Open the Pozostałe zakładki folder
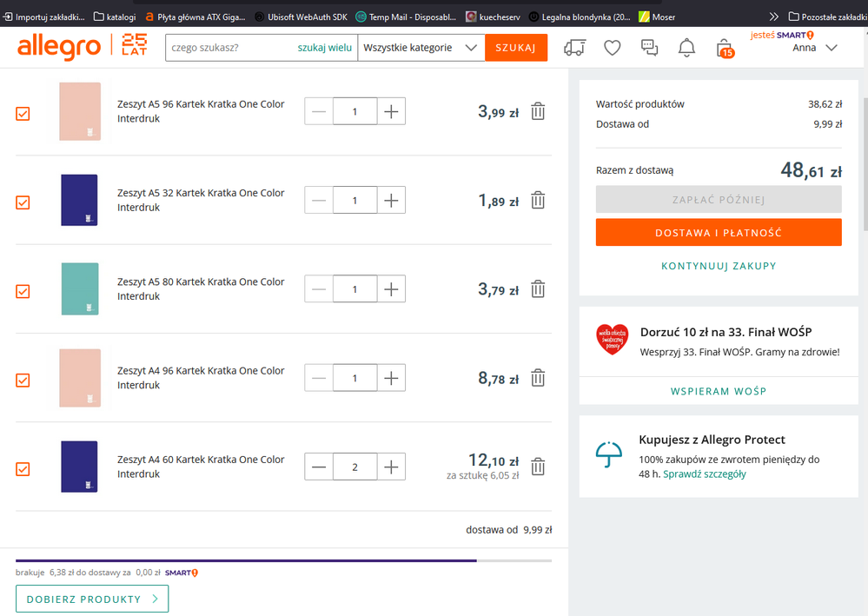868x616 pixels. point(827,17)
